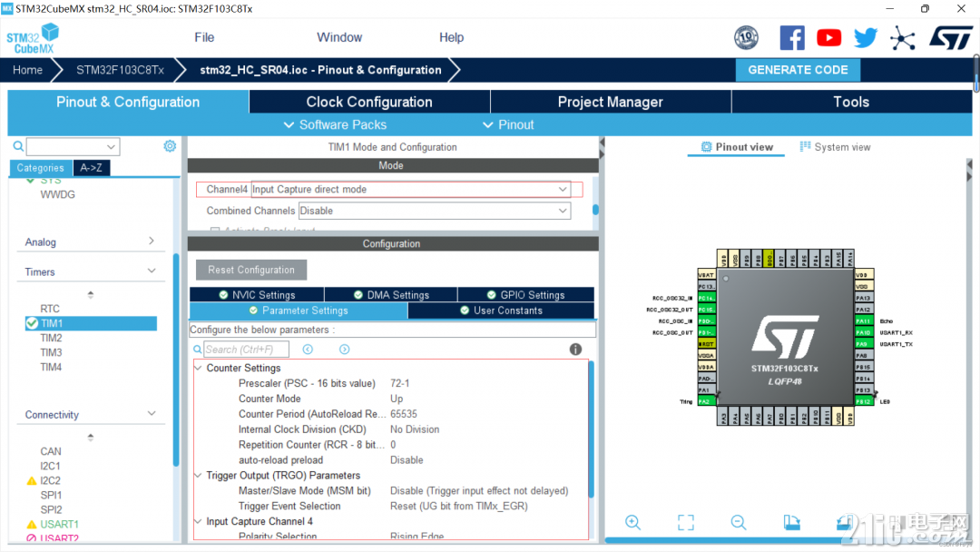The height and width of the screenshot is (552, 980).
Task: Open the YouTube channel icon
Action: [x=828, y=38]
